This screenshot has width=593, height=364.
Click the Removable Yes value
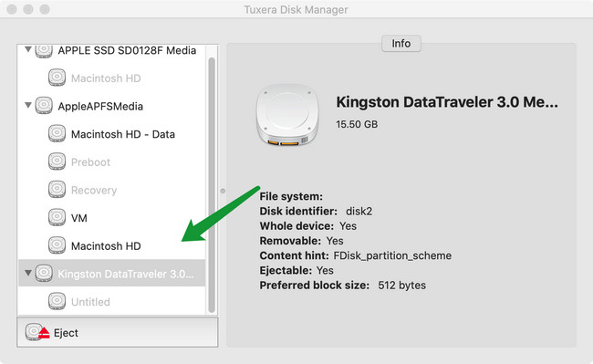(x=335, y=241)
